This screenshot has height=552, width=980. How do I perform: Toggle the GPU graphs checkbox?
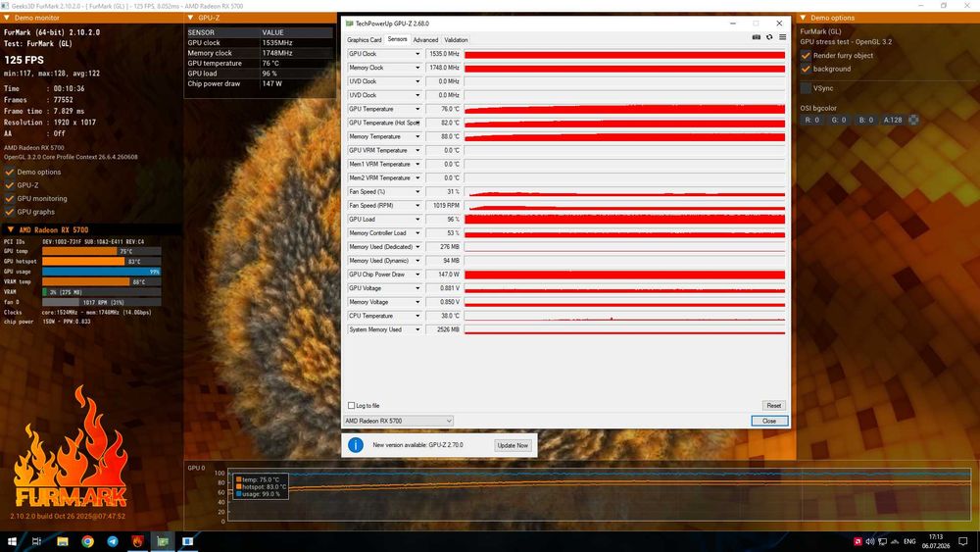[10, 212]
